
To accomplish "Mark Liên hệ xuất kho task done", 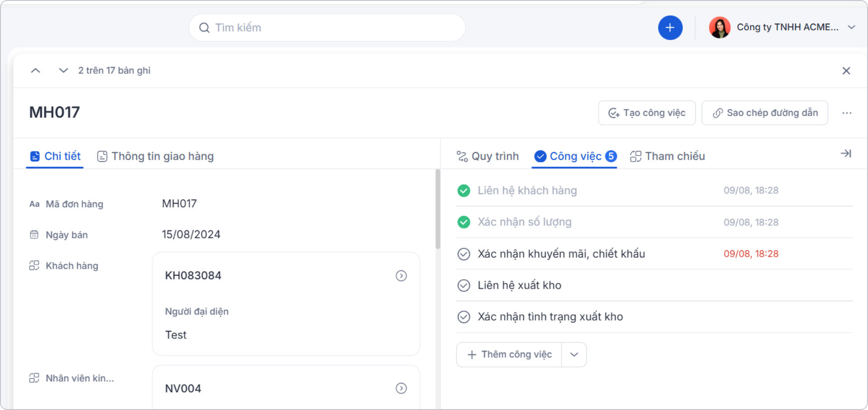I will [464, 286].
